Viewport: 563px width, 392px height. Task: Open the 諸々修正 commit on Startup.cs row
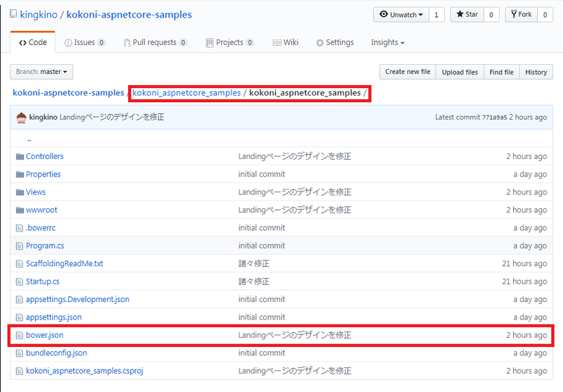click(254, 282)
